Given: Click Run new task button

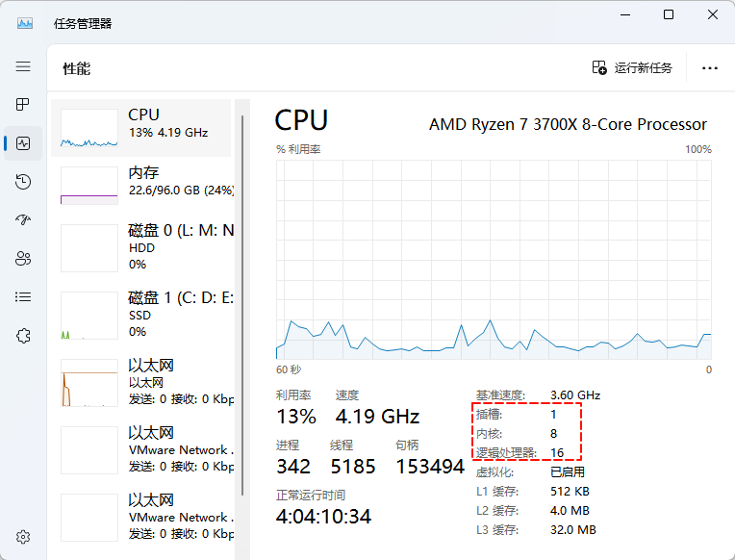Looking at the screenshot, I should coord(632,68).
